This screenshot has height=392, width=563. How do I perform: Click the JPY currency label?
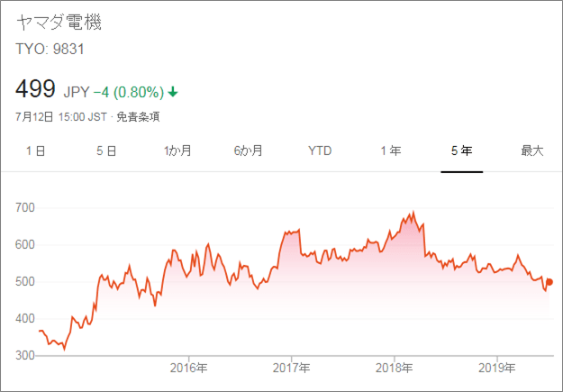coord(77,92)
